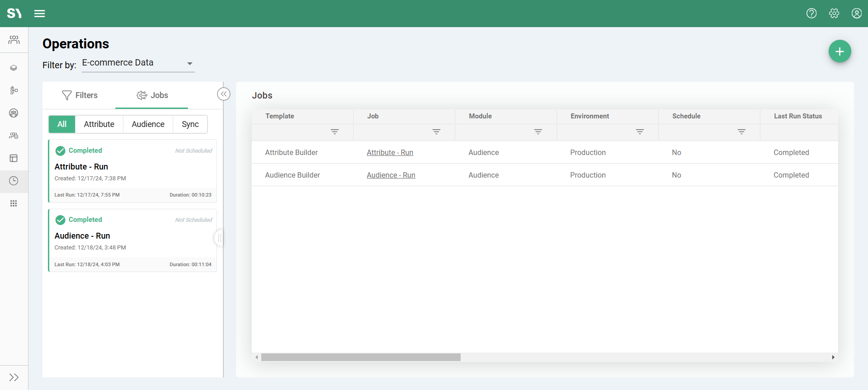Click the green add new job button
868x390 pixels.
(x=840, y=52)
